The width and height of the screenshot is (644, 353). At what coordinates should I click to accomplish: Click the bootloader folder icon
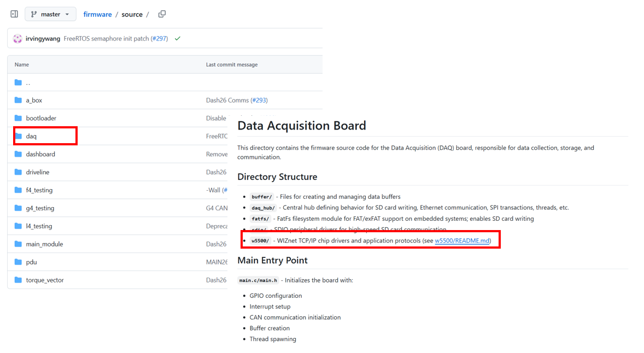(x=19, y=118)
